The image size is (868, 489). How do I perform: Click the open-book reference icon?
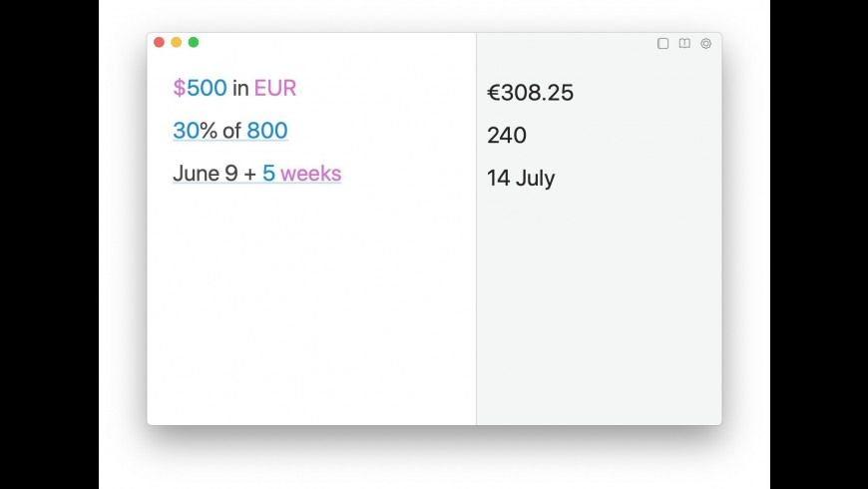(x=684, y=44)
